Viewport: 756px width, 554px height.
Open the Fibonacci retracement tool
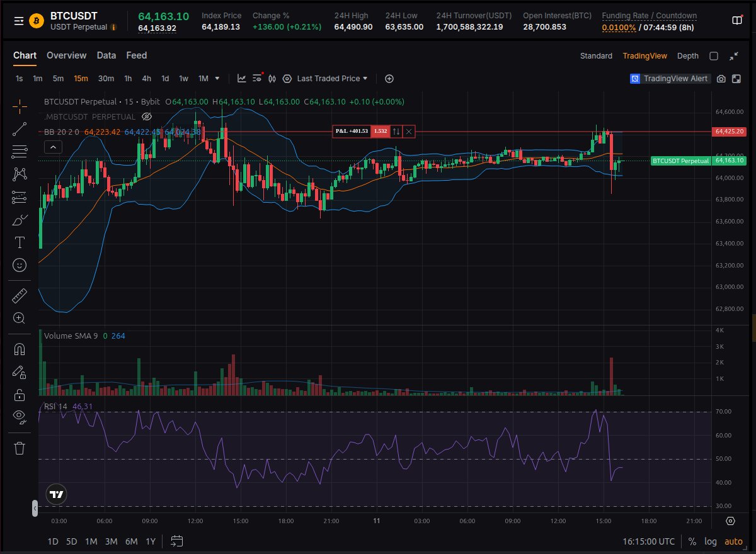click(x=20, y=152)
